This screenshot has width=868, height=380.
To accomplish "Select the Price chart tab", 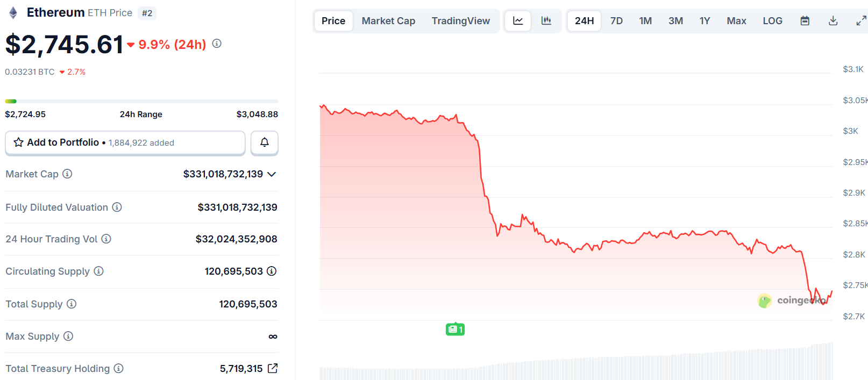I will click(333, 21).
